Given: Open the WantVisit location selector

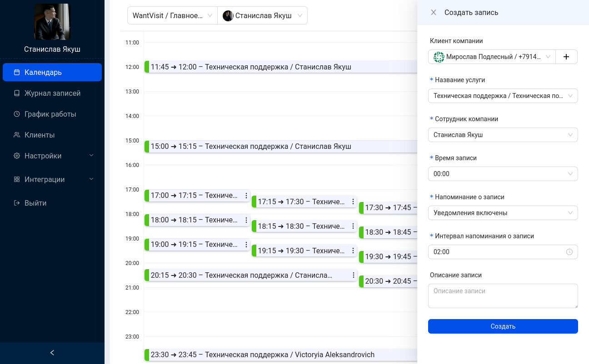Looking at the screenshot, I should point(172,15).
